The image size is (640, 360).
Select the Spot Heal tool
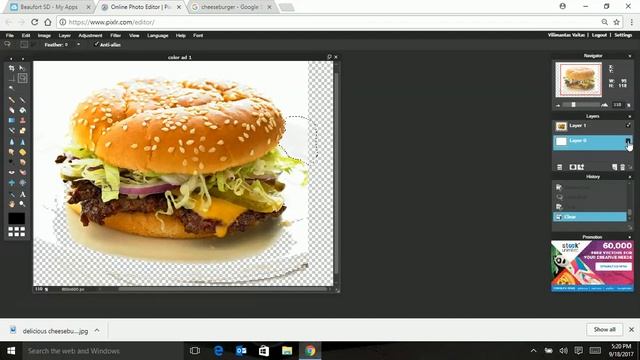22,172
